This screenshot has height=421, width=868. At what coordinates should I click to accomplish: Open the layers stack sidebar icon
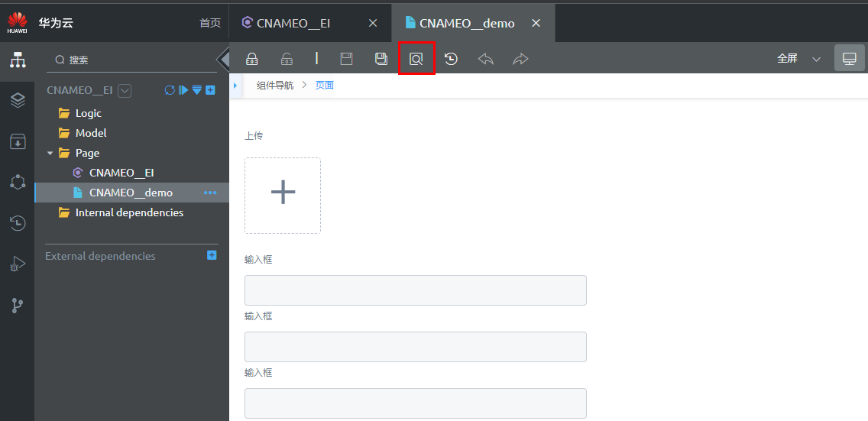(x=18, y=100)
